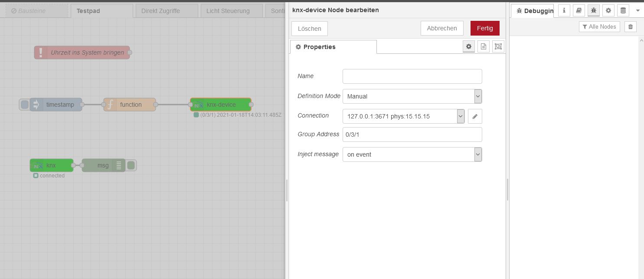Open the node Appearance settings icon

(498, 46)
